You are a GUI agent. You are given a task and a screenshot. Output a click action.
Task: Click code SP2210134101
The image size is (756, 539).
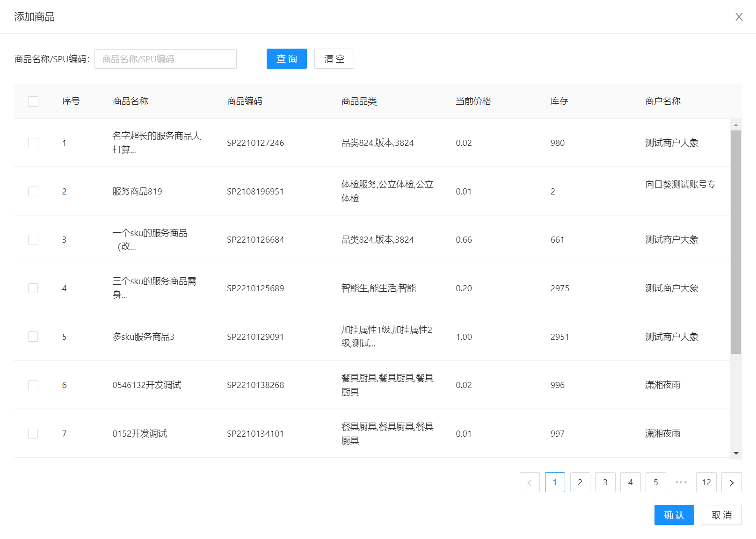click(x=255, y=433)
